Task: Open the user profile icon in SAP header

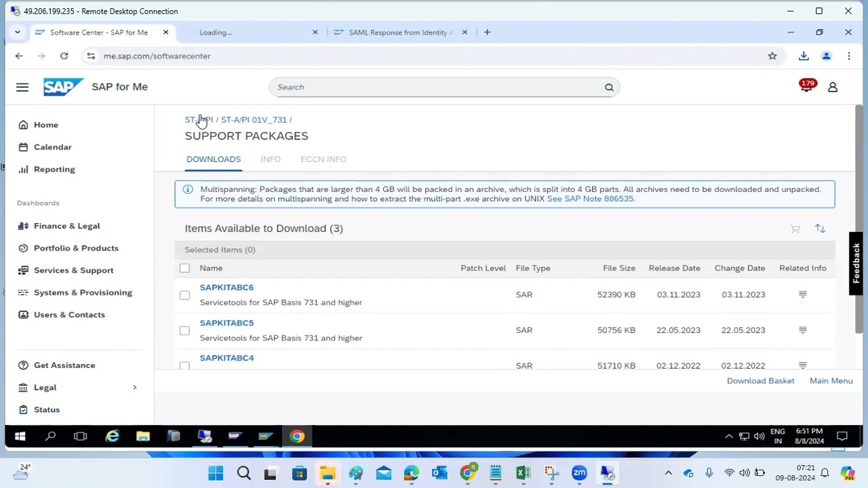Action: (x=833, y=87)
